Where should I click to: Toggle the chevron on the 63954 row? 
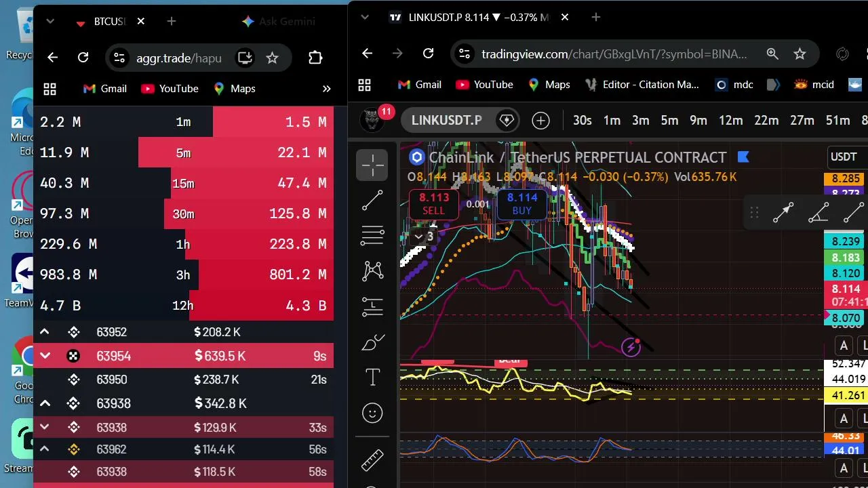coord(44,356)
